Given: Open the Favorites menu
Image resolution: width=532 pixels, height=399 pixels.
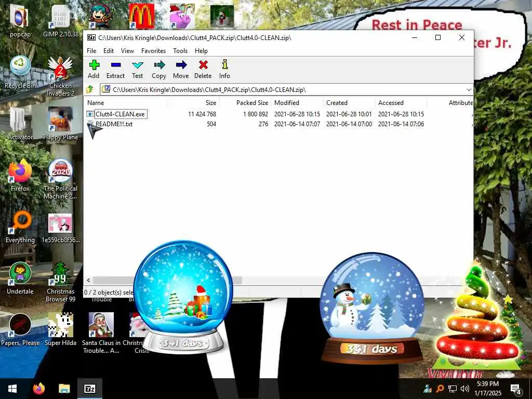Looking at the screenshot, I should point(153,51).
